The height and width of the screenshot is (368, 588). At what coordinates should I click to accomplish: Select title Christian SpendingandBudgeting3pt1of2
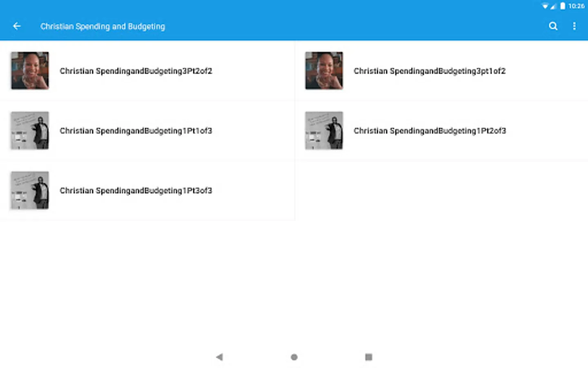(x=430, y=71)
